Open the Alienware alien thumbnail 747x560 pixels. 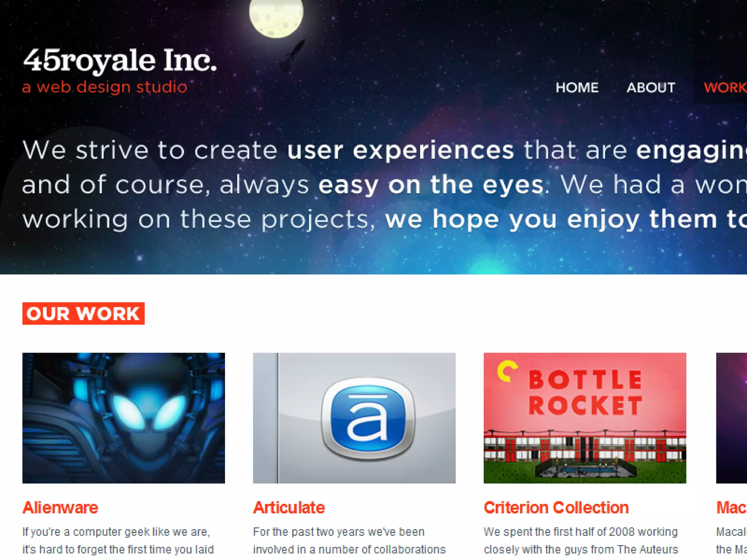pos(123,418)
